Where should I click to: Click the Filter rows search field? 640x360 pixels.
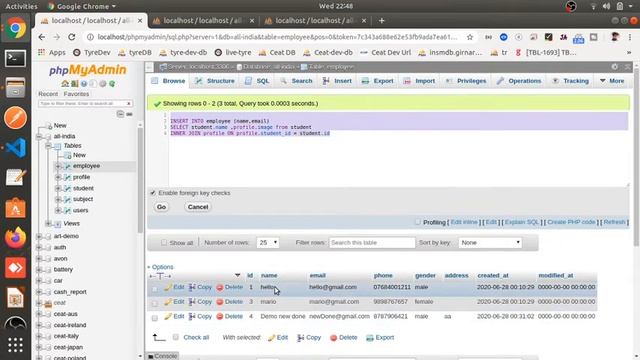[372, 242]
